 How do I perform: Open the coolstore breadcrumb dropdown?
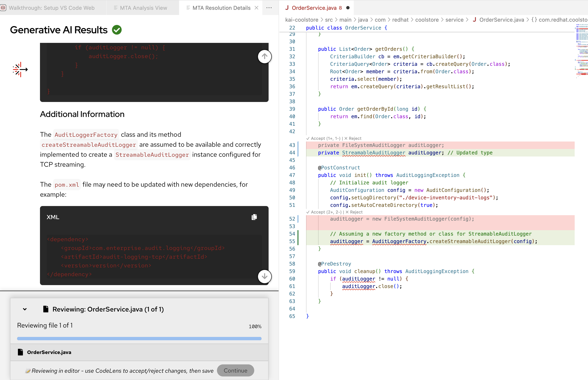[x=427, y=20]
